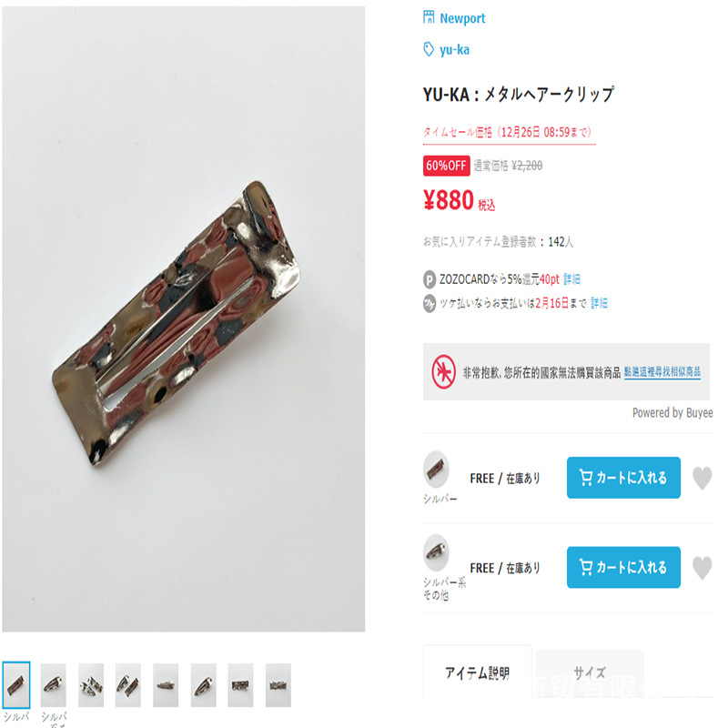The width and height of the screenshot is (728, 728).
Task: Click the ツケ払い round icon
Action: click(430, 304)
